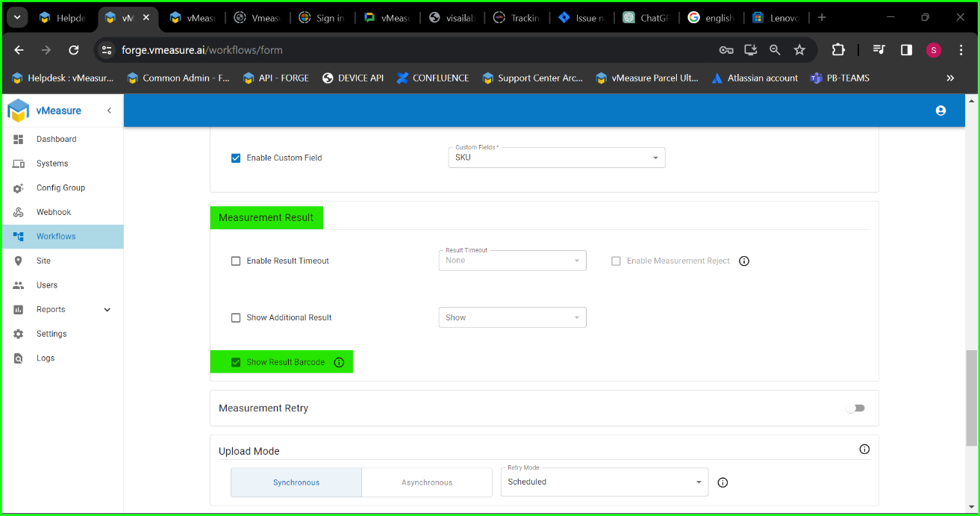Viewport: 980px width, 516px height.
Task: Open a new browser tab
Action: [822, 17]
